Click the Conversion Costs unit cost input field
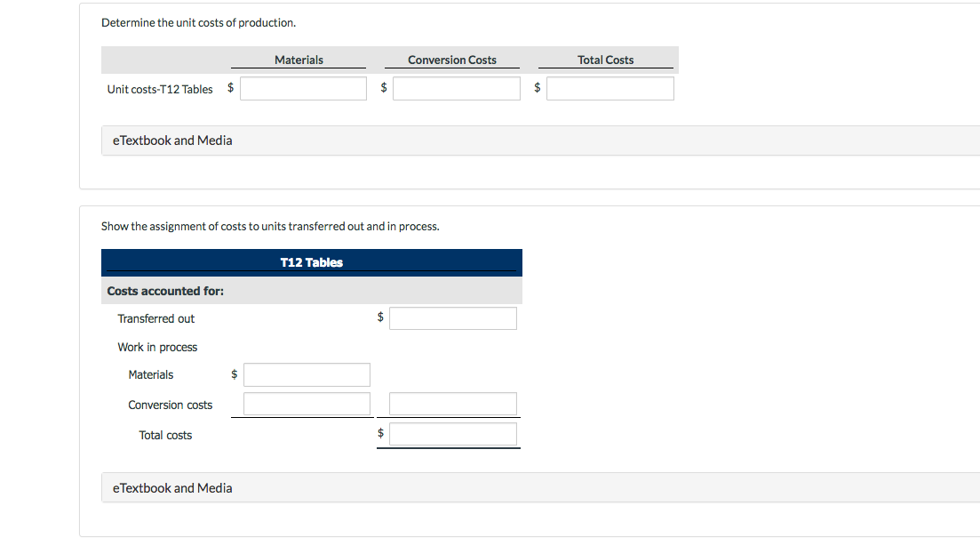This screenshot has width=980, height=546. tap(456, 88)
